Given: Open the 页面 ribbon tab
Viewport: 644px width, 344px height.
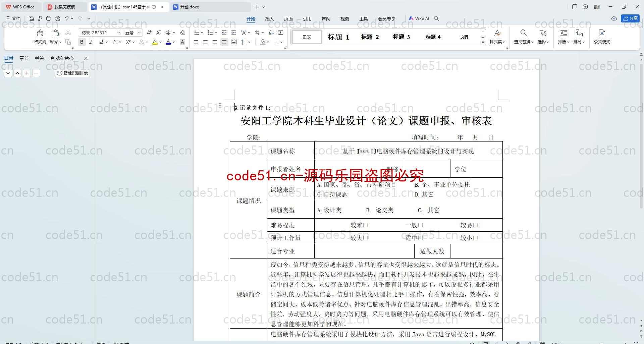Looking at the screenshot, I should click(288, 19).
